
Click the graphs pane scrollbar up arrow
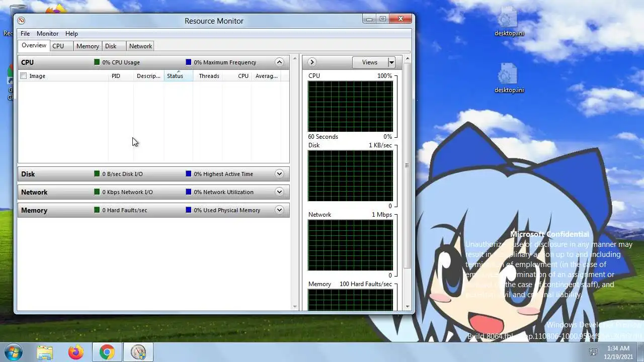407,59
